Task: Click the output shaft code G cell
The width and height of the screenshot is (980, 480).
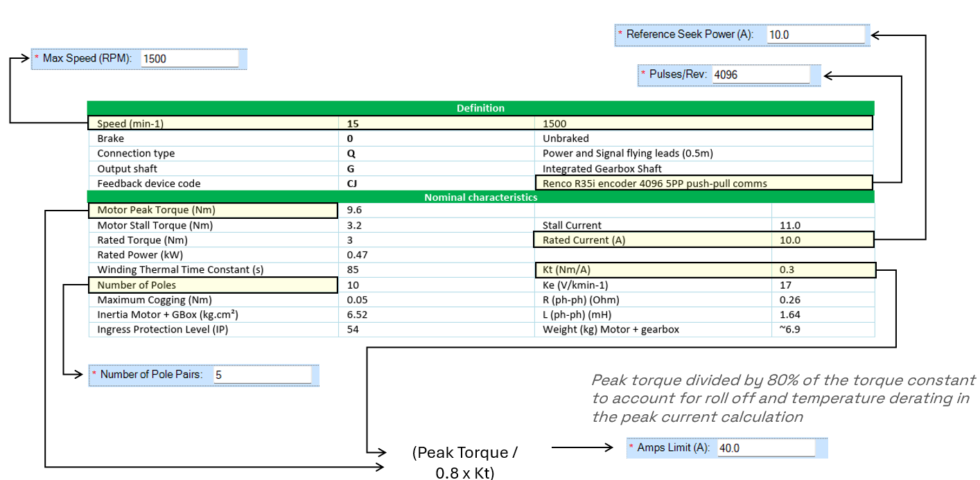Action: 351,169
